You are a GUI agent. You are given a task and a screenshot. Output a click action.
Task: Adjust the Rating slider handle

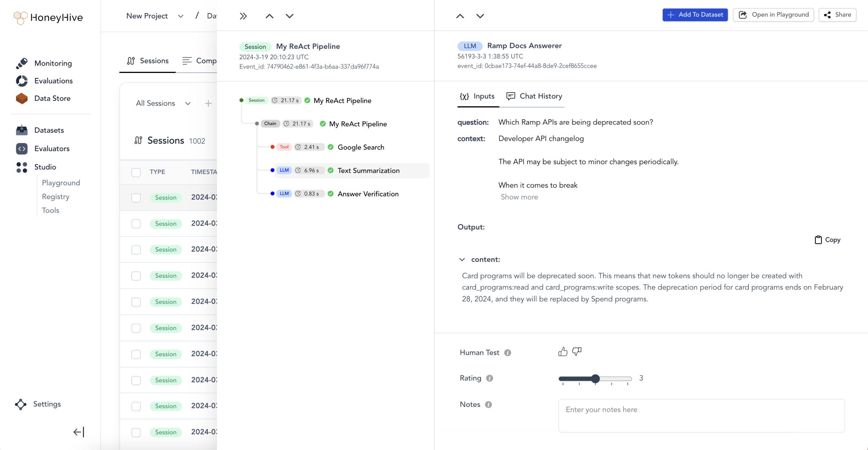point(595,378)
